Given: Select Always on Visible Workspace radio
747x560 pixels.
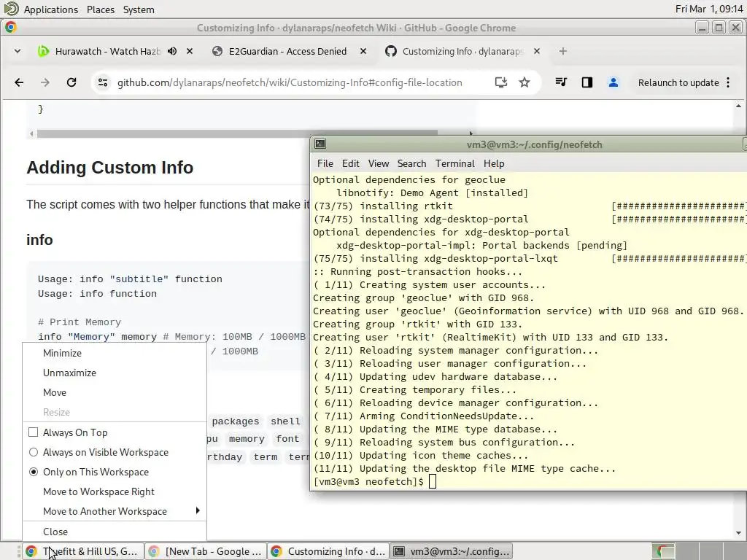Looking at the screenshot, I should pyautogui.click(x=34, y=452).
